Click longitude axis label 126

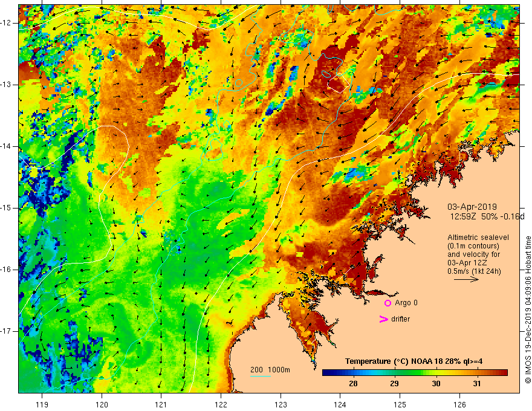pyautogui.click(x=459, y=404)
